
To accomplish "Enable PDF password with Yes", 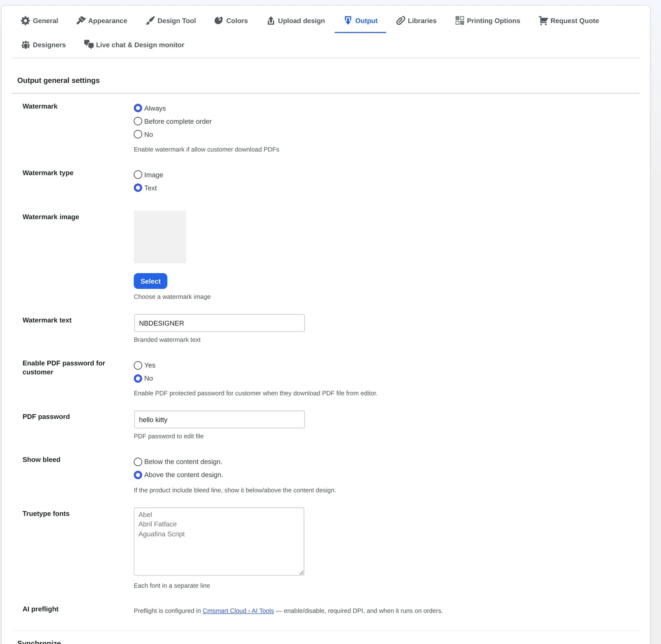I will click(138, 365).
